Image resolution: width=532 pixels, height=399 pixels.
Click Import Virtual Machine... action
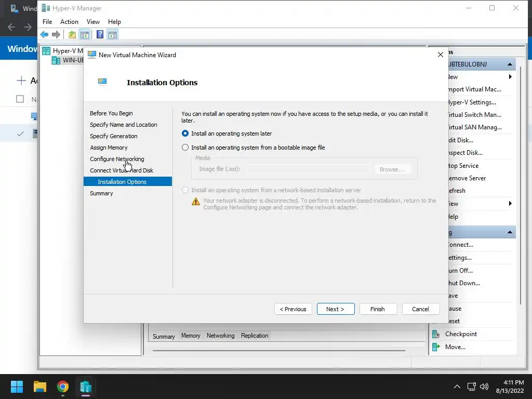[475, 89]
